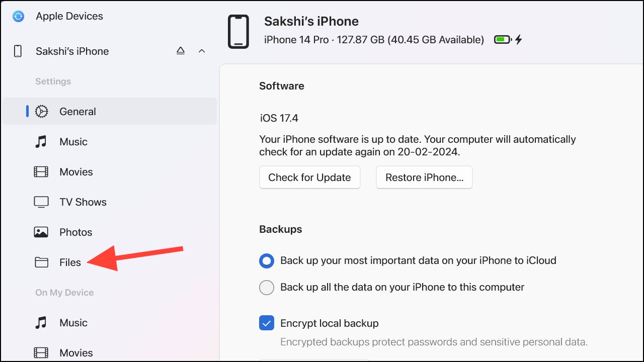Viewport: 644px width, 362px height.
Task: Collapse the Sakshi's iPhone device section
Action: coord(202,51)
